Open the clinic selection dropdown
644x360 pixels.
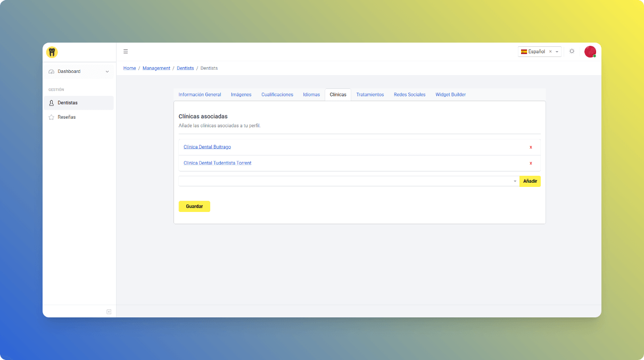tap(349, 181)
